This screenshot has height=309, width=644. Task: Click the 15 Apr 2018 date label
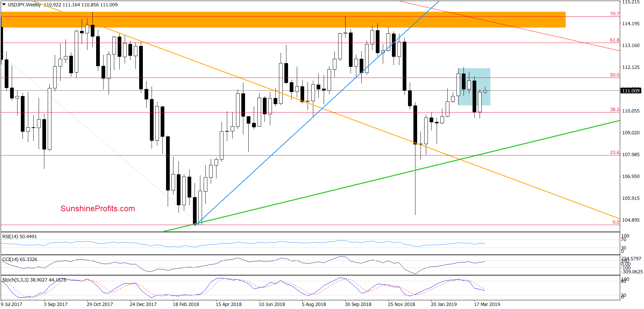[x=229, y=304]
